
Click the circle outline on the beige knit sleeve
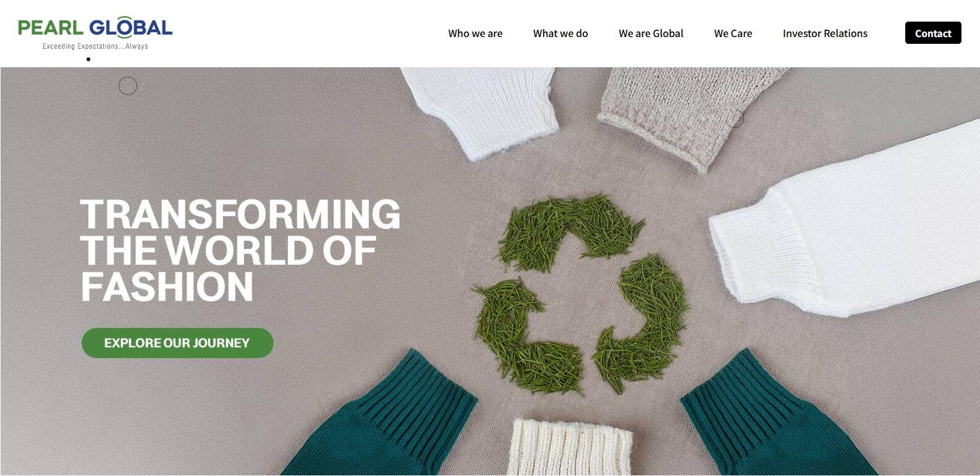(x=734, y=118)
